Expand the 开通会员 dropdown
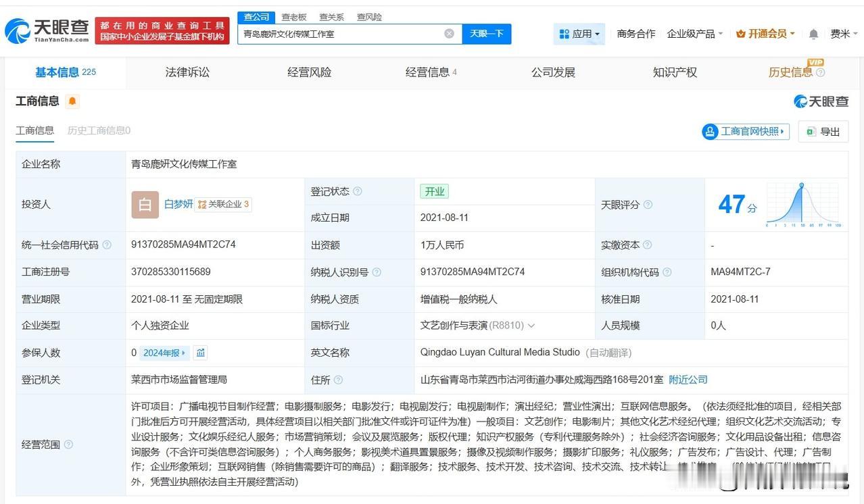The image size is (864, 504). coord(765,34)
